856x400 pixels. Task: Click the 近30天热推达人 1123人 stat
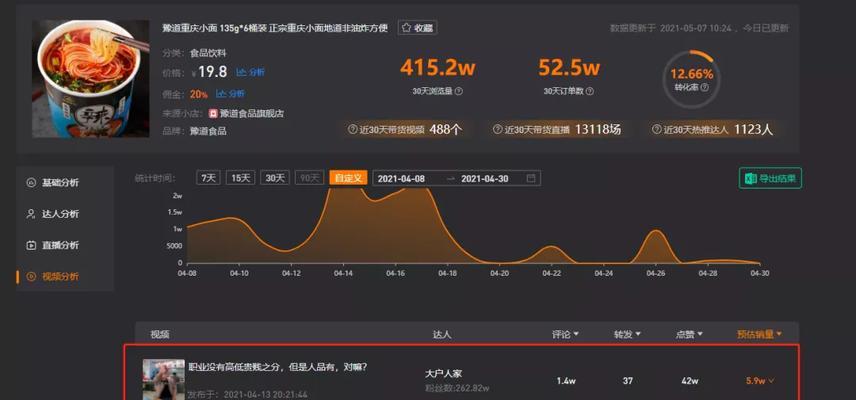point(713,130)
